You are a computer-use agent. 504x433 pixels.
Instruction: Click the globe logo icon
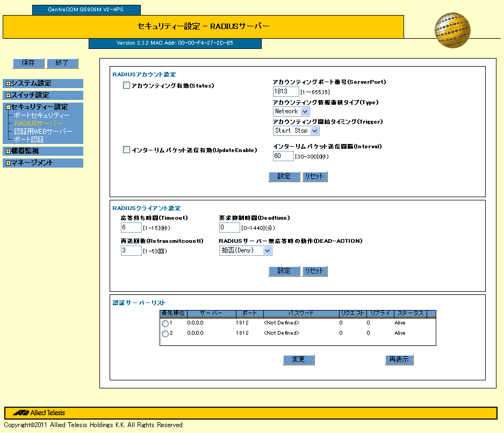[452, 30]
